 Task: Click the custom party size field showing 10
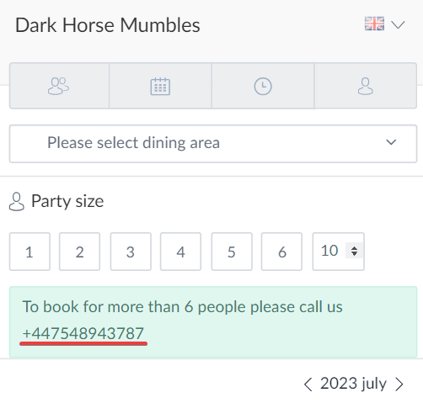338,252
